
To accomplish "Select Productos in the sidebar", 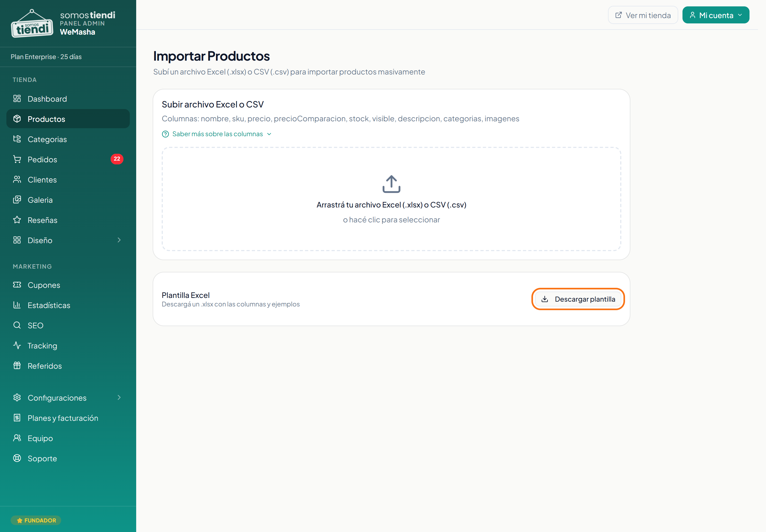I will click(68, 119).
